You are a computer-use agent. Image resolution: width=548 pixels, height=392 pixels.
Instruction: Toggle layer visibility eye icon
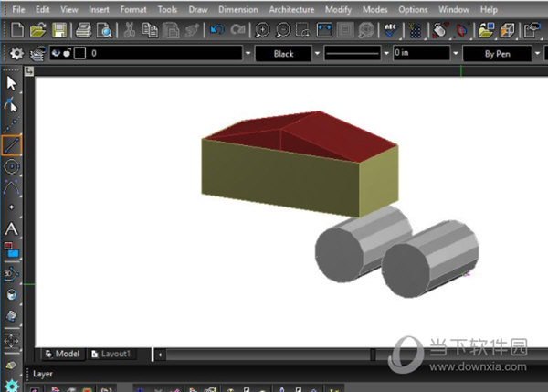point(57,53)
